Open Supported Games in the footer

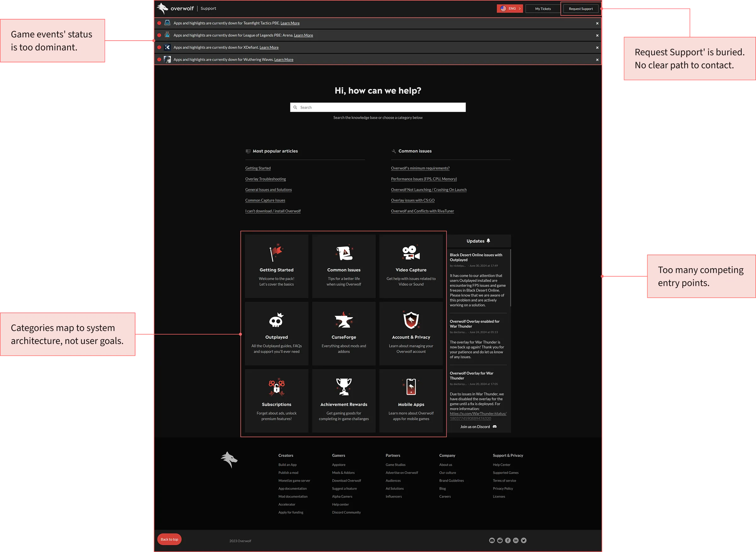pos(506,473)
